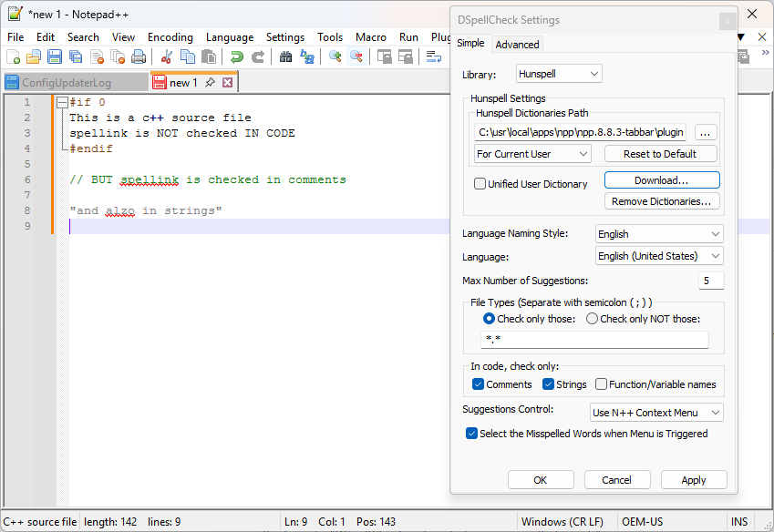Screen dimensions: 774x532
Task: Close the new 1 tab with the X
Action: point(227,82)
